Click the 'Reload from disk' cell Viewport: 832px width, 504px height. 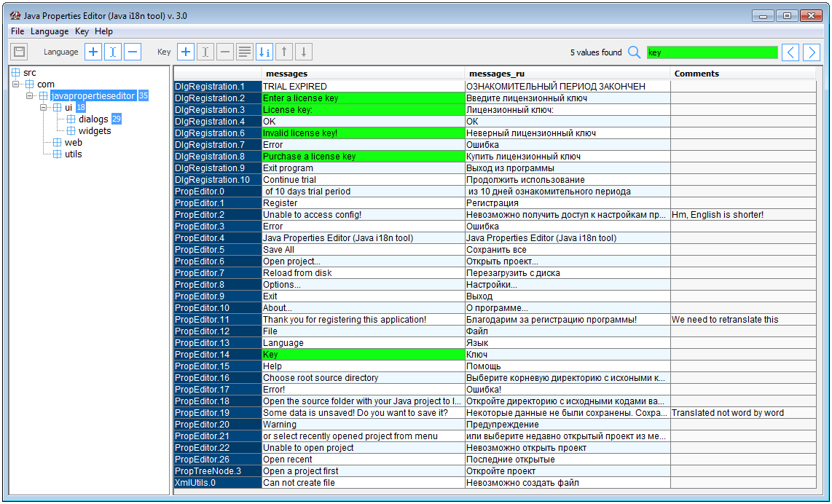[x=364, y=273]
